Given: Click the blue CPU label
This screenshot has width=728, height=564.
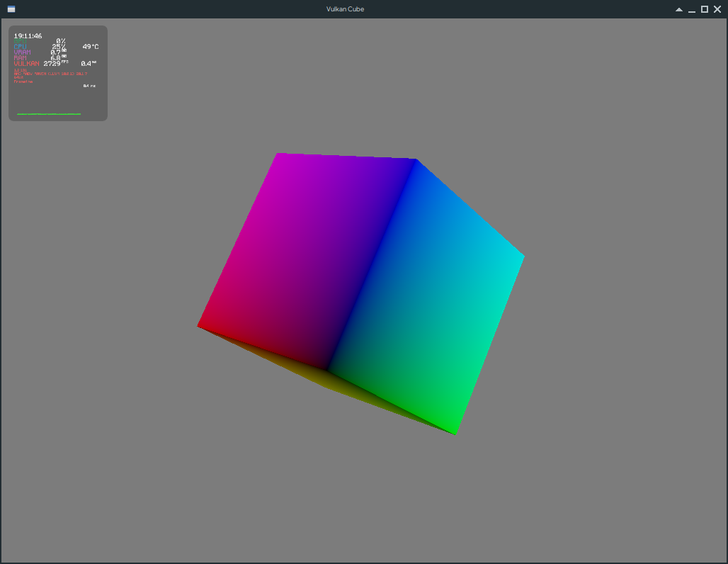Looking at the screenshot, I should [x=20, y=47].
